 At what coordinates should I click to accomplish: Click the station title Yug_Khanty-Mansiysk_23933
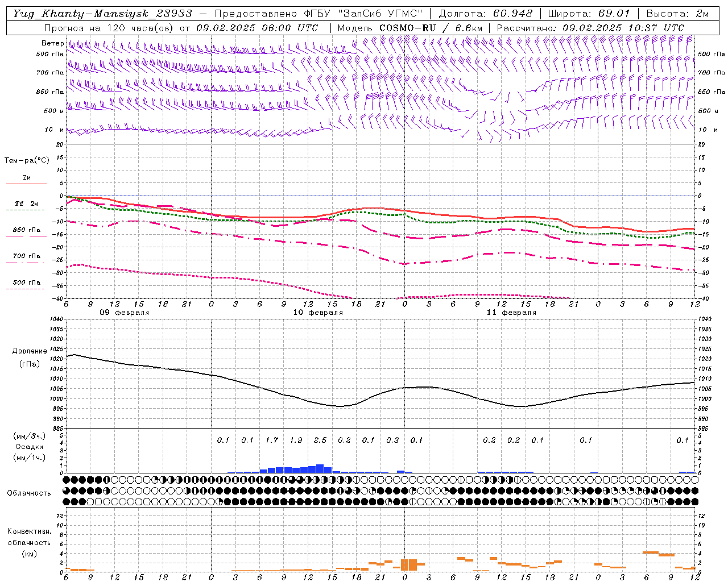[102, 13]
